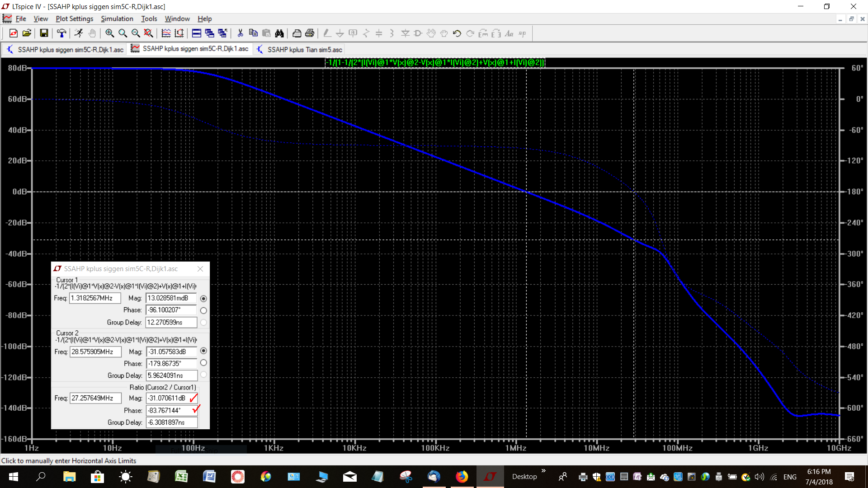The width and height of the screenshot is (868, 488).
Task: Click Ratio Phase field -83.767144°
Action: pyautogui.click(x=172, y=410)
